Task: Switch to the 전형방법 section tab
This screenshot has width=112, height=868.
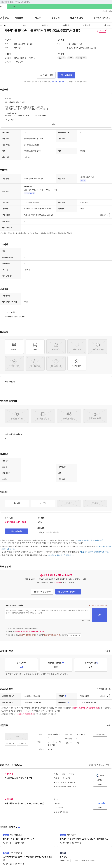Action: click(x=87, y=25)
